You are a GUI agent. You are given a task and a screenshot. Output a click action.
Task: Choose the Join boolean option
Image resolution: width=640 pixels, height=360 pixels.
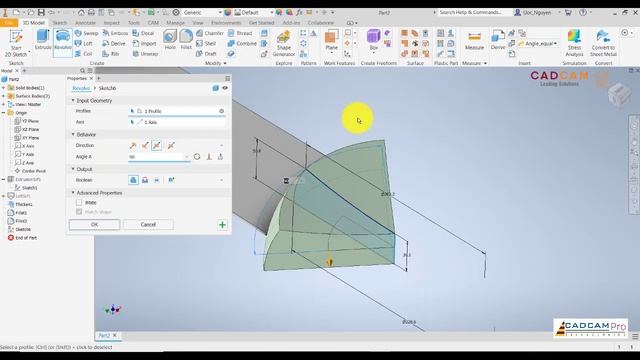(133, 180)
